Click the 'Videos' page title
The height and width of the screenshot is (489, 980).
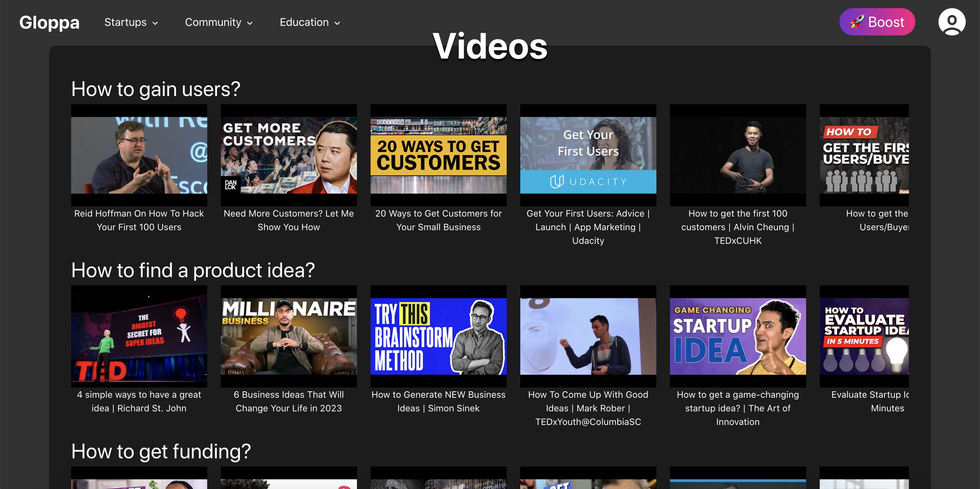490,46
